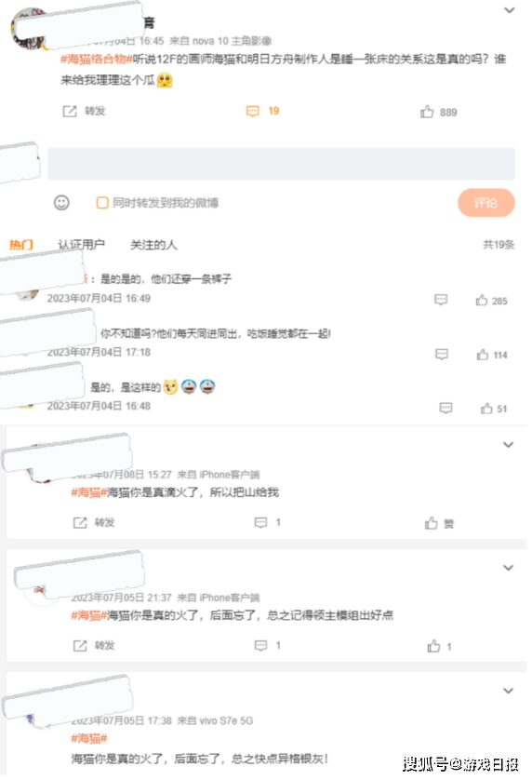This screenshot has height=780, width=532.
Task: Switch to the 认证用户 tab
Action: (x=82, y=245)
